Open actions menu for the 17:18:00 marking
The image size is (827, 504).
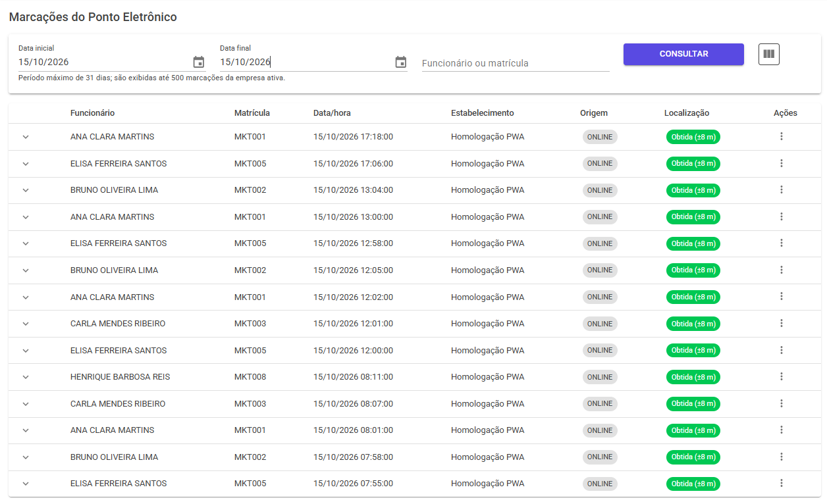point(782,136)
